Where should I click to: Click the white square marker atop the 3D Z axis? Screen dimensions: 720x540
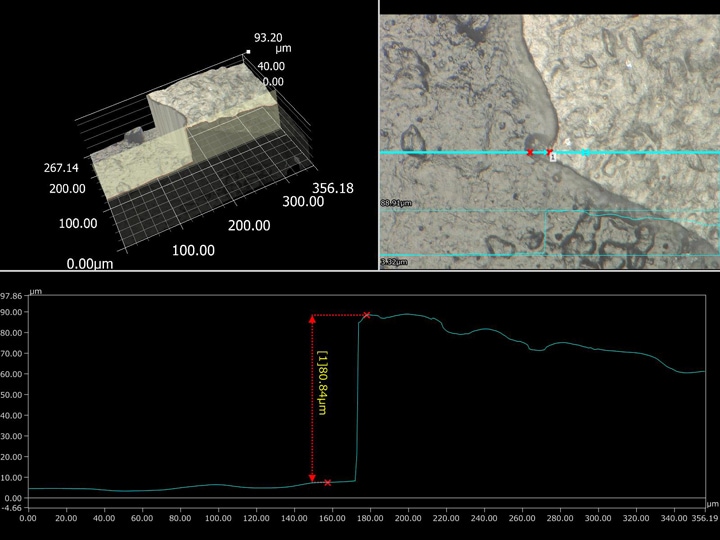tap(248, 47)
